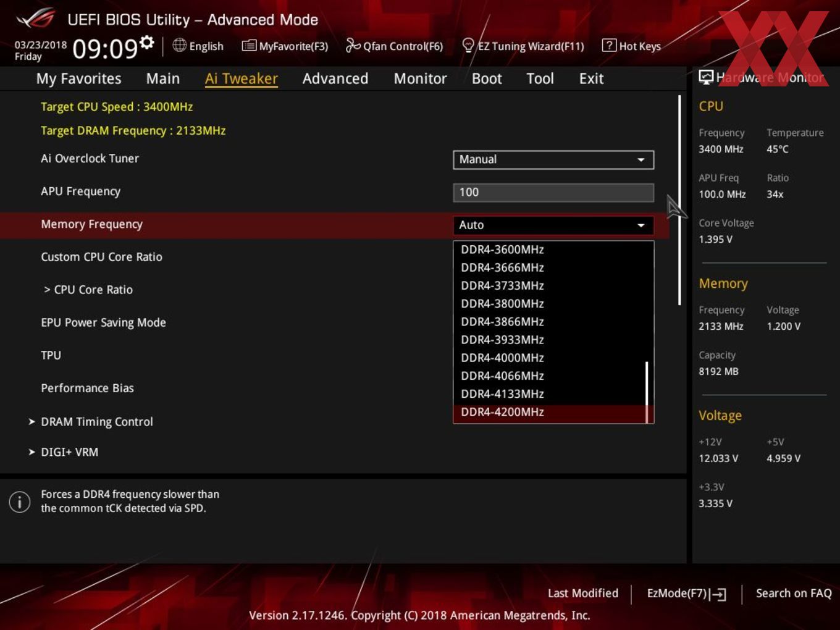Switch to the Main tab
Viewport: 840px width, 630px height.
tap(163, 78)
